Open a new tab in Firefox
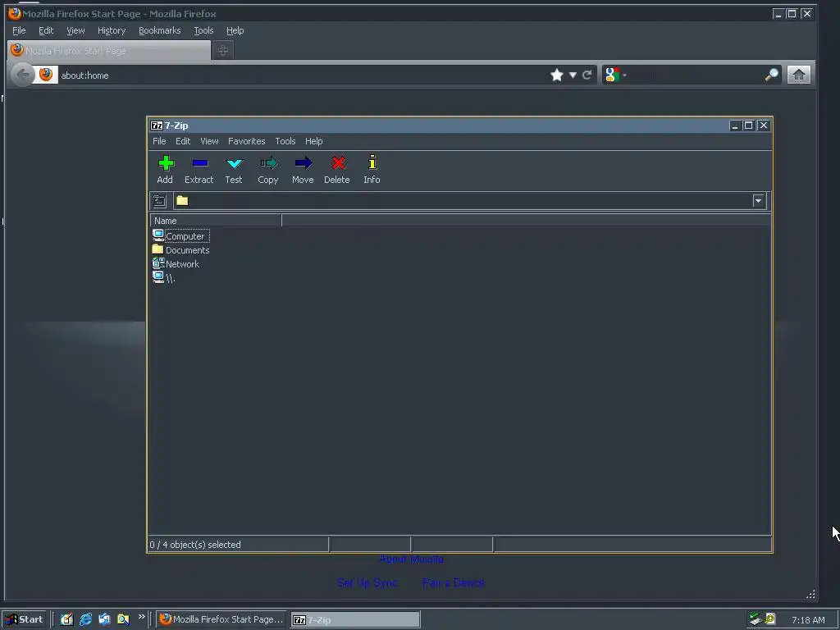 [x=223, y=50]
